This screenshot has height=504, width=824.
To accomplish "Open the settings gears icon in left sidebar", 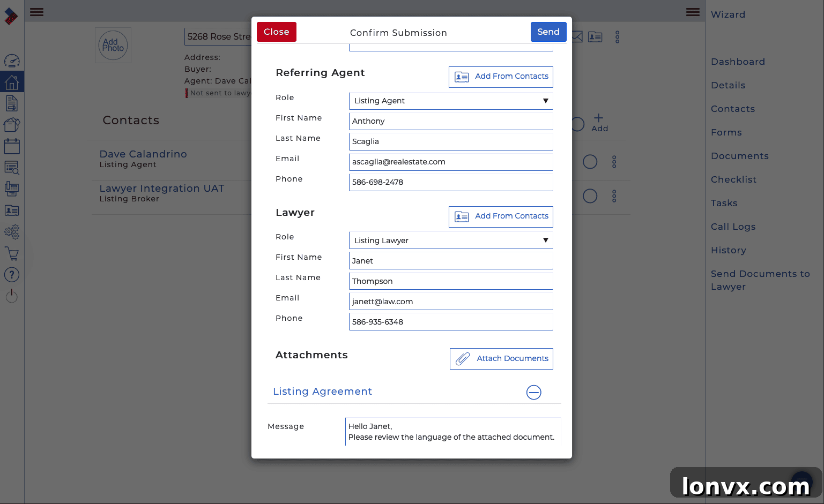I will (12, 232).
